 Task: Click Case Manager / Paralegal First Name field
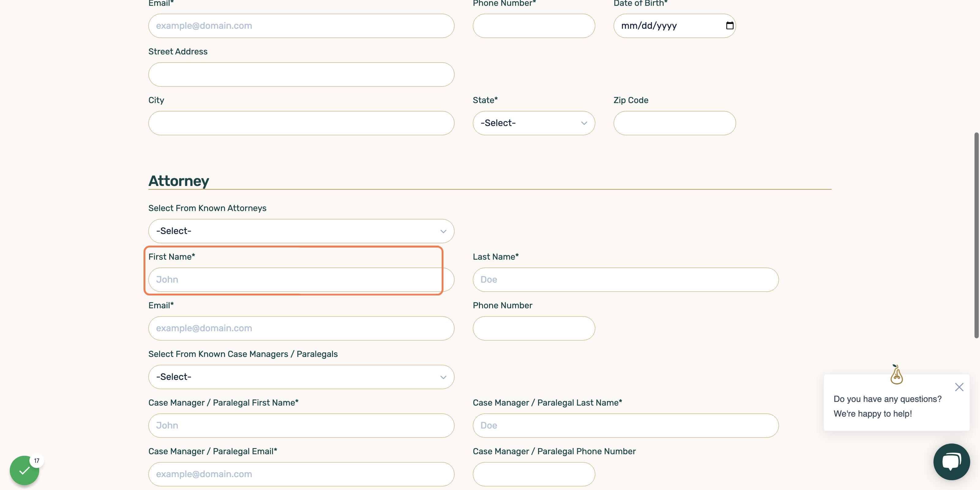tap(301, 425)
